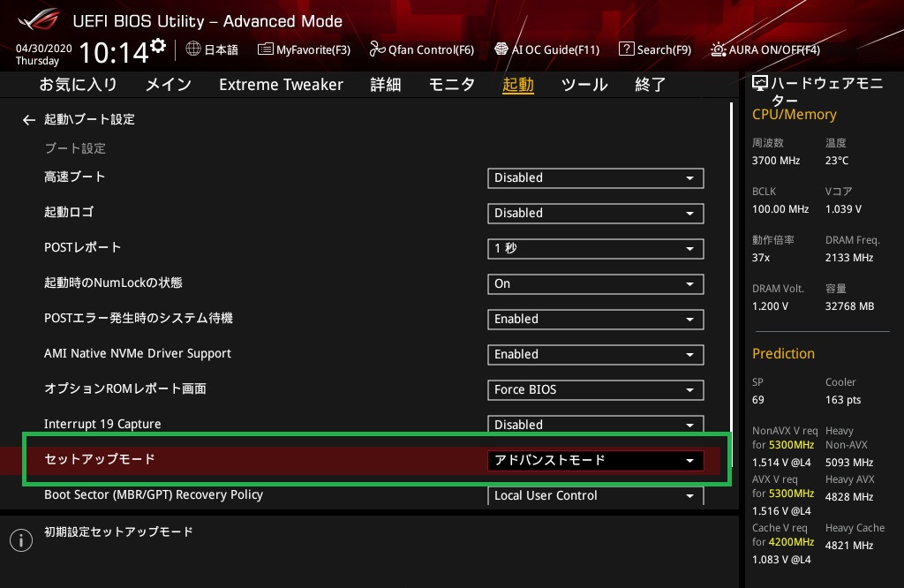Click the CPU/Memory heading
The width and height of the screenshot is (904, 588).
794,115
